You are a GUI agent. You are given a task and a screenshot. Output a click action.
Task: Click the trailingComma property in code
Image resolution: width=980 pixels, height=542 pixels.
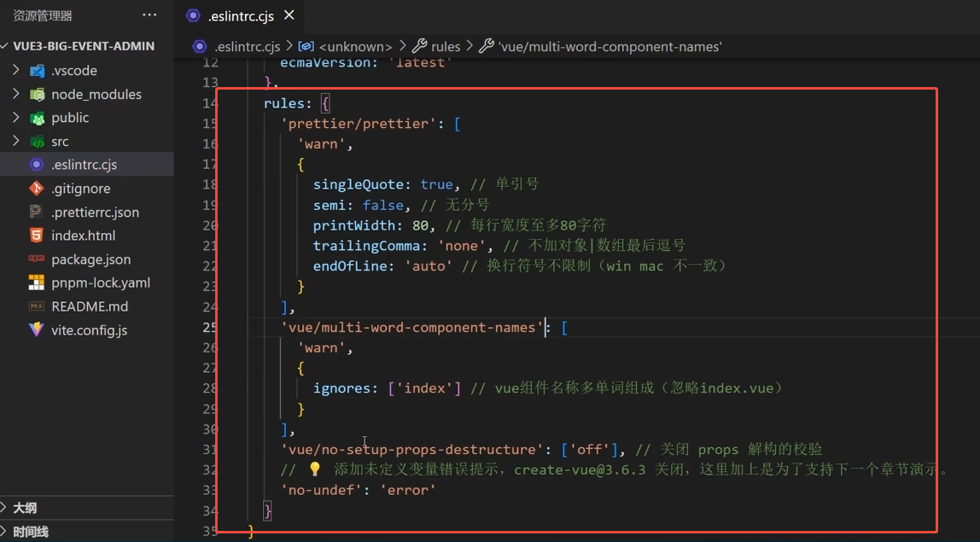[x=366, y=246]
